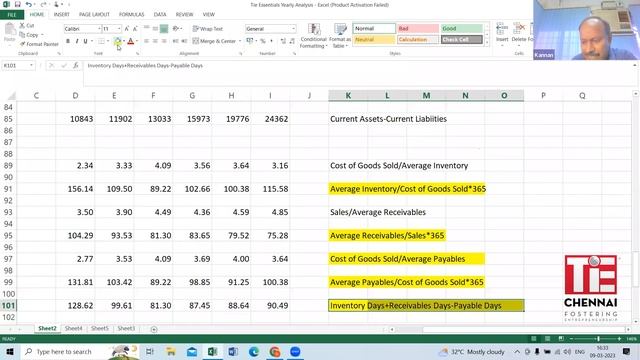Apply the Good cell style
The image size is (640, 360).
click(462, 28)
